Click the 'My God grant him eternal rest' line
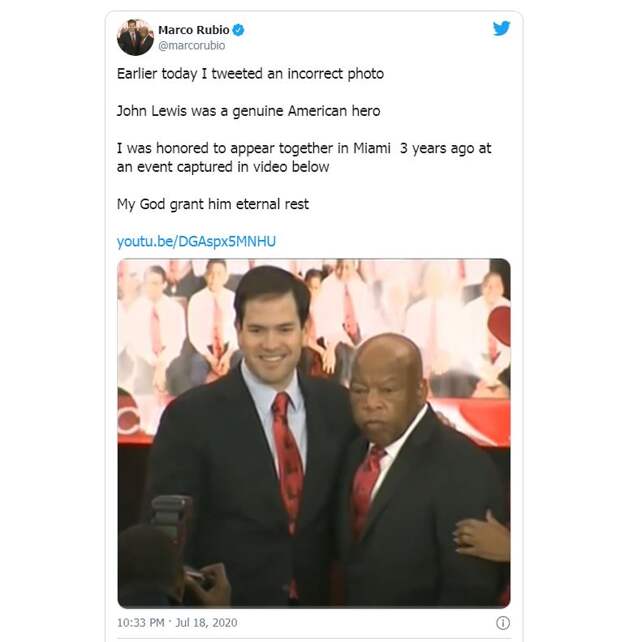Viewport: 620px width, 642px height. pos(213,204)
